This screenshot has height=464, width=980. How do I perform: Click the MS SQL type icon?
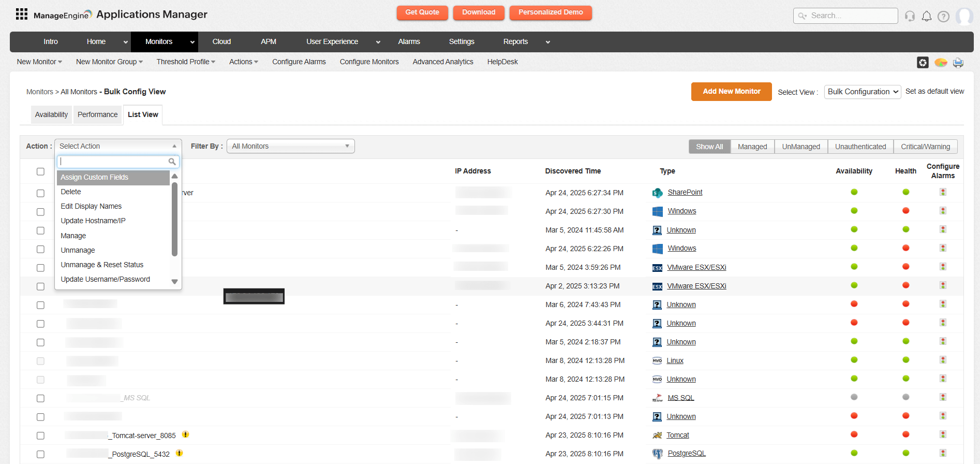pyautogui.click(x=658, y=398)
